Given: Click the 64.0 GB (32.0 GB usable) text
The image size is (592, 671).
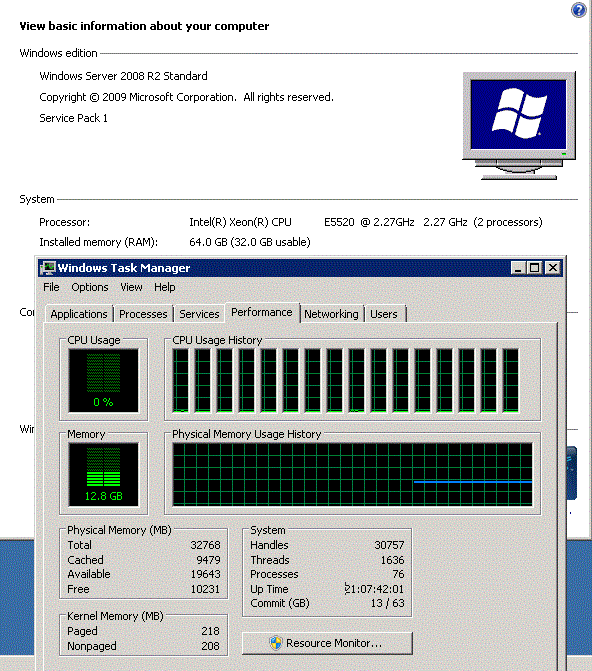Looking at the screenshot, I should (250, 242).
